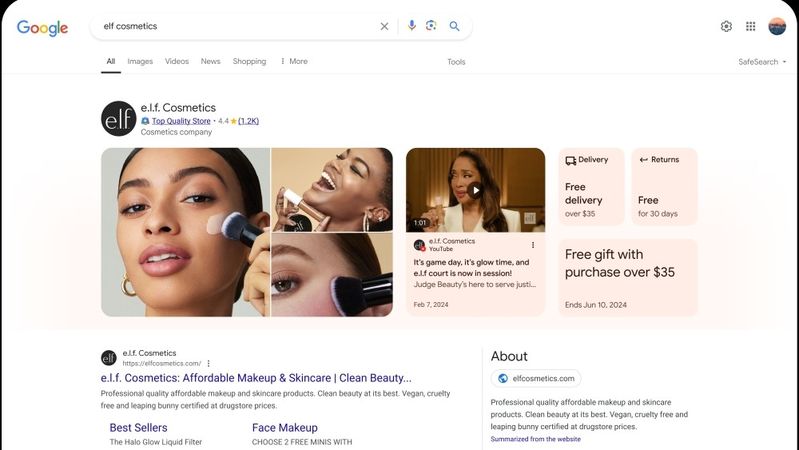Image resolution: width=799 pixels, height=450 pixels.
Task: Switch to the Shopping tab
Action: tap(249, 61)
